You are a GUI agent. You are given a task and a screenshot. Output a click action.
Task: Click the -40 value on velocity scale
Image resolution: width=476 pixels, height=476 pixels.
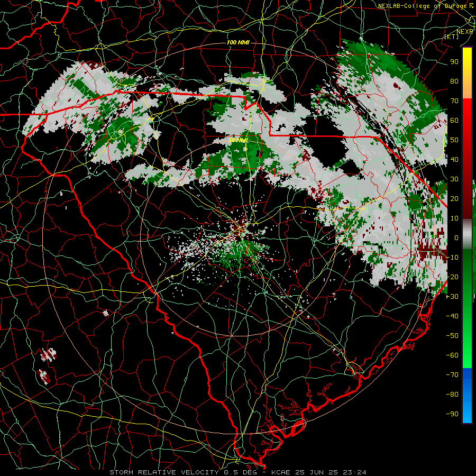click(452, 316)
